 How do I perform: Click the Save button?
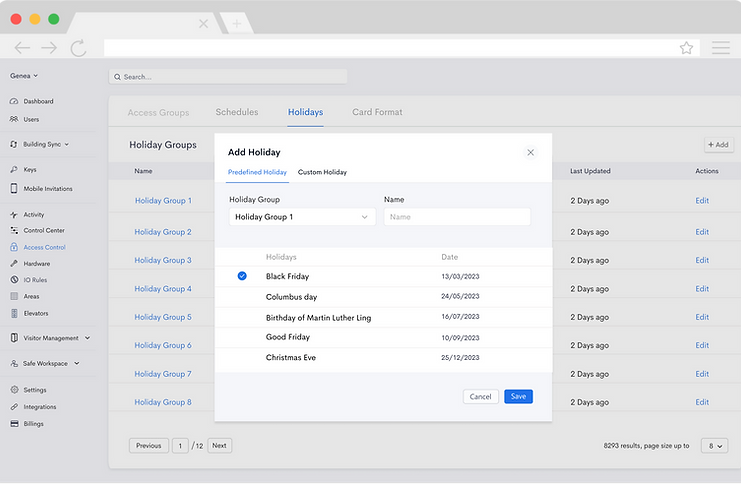coord(518,397)
